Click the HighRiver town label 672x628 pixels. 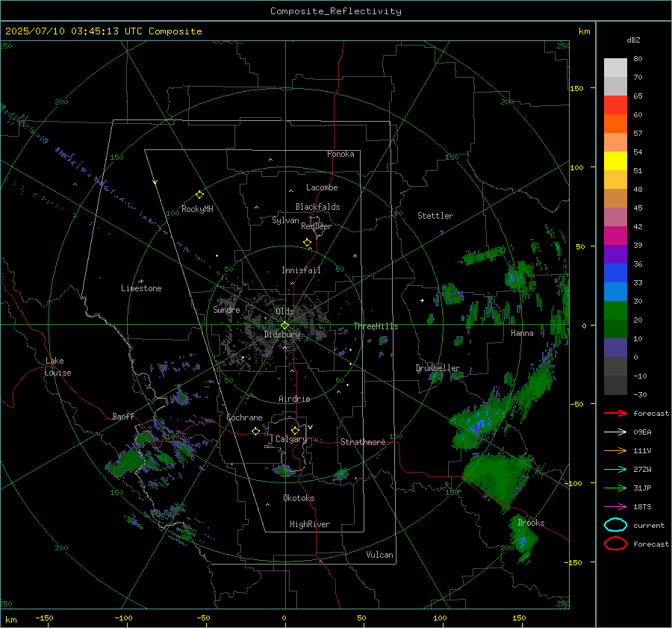click(310, 524)
